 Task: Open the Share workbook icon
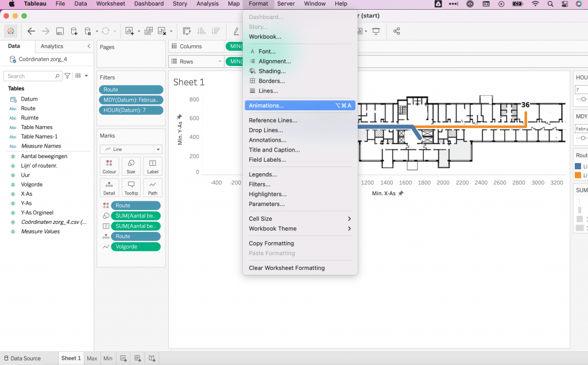coord(396,31)
